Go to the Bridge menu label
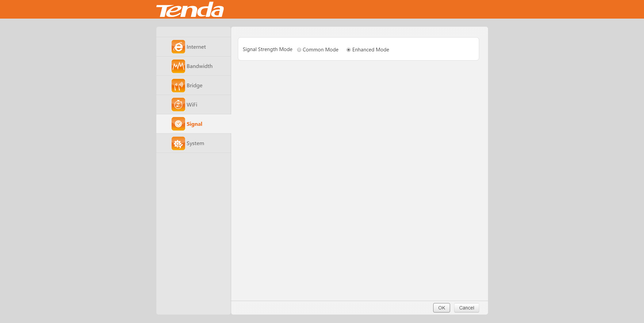The width and height of the screenshot is (644, 323). pos(195,86)
